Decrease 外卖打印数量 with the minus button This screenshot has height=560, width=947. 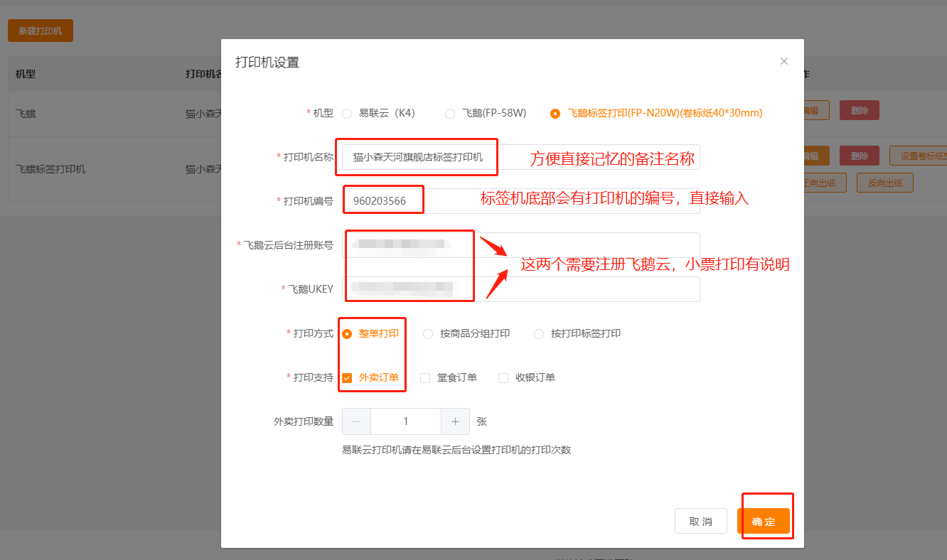tap(356, 421)
